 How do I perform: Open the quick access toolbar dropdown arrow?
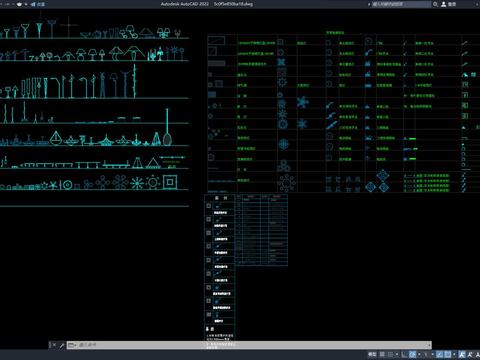point(26,4)
